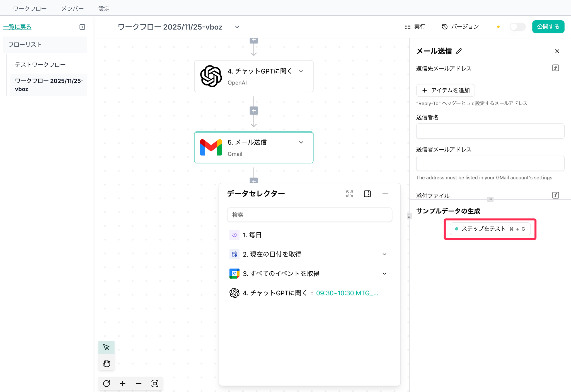571x392 pixels.
Task: Click the fit-to-view icon
Action: pos(155,384)
